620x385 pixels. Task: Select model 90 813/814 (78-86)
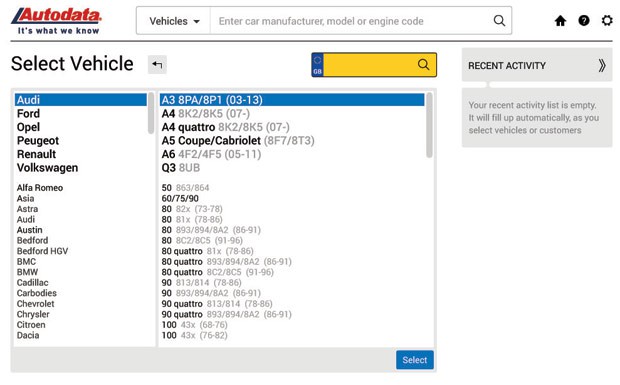click(201, 283)
